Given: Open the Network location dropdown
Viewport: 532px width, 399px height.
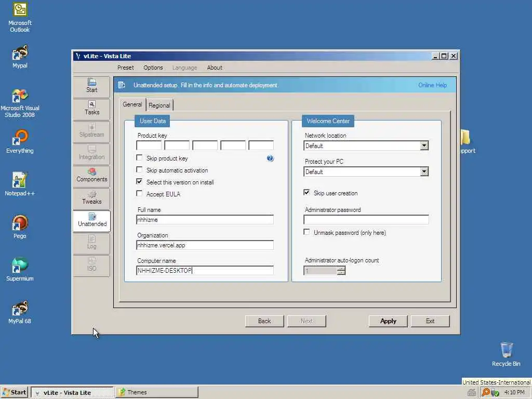Looking at the screenshot, I should [x=424, y=146].
